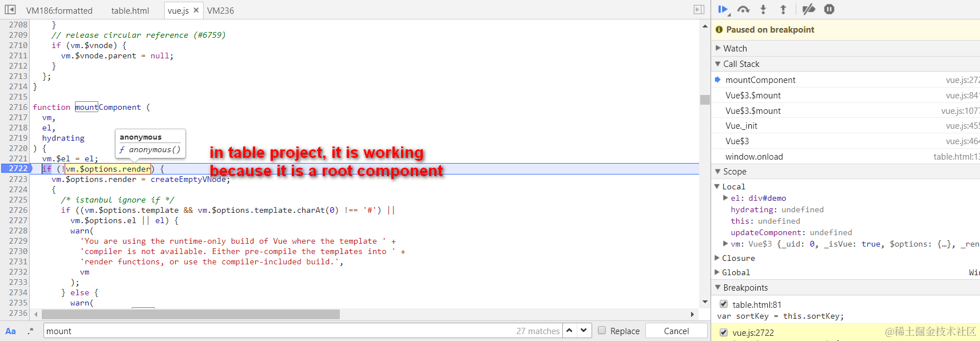
Task: Switch to VM236 tab
Action: pyautogui.click(x=220, y=10)
